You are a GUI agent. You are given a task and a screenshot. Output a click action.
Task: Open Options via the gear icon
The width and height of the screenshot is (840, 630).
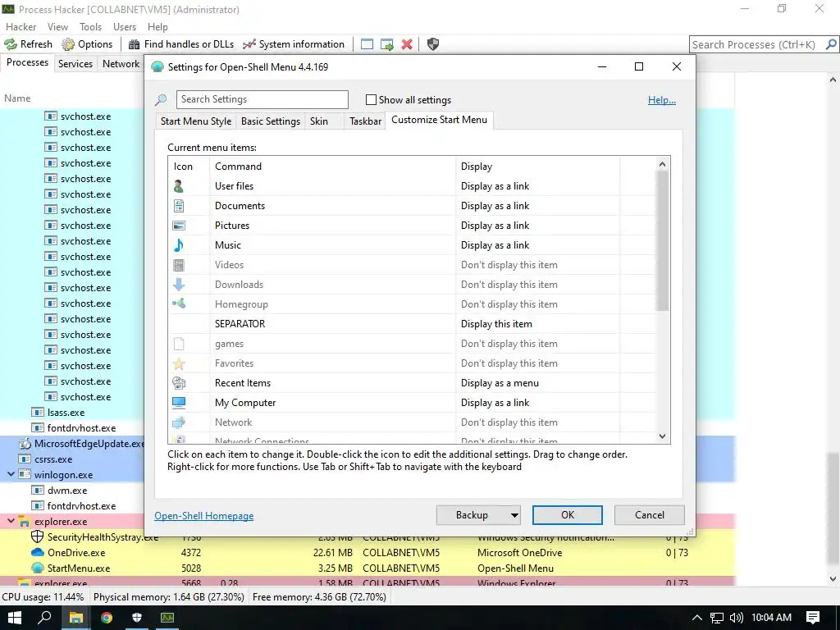pyautogui.click(x=68, y=44)
